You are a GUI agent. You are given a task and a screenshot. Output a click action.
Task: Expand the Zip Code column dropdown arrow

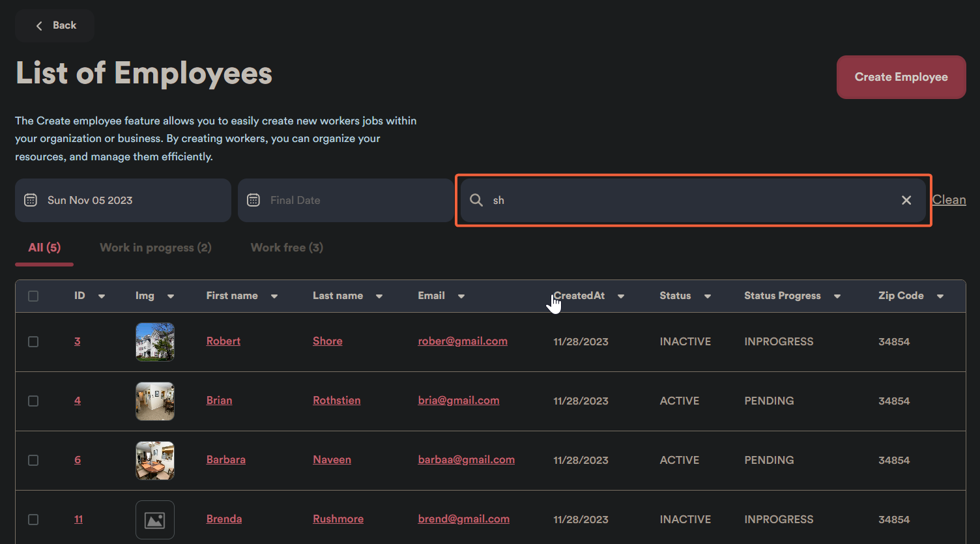tap(940, 296)
